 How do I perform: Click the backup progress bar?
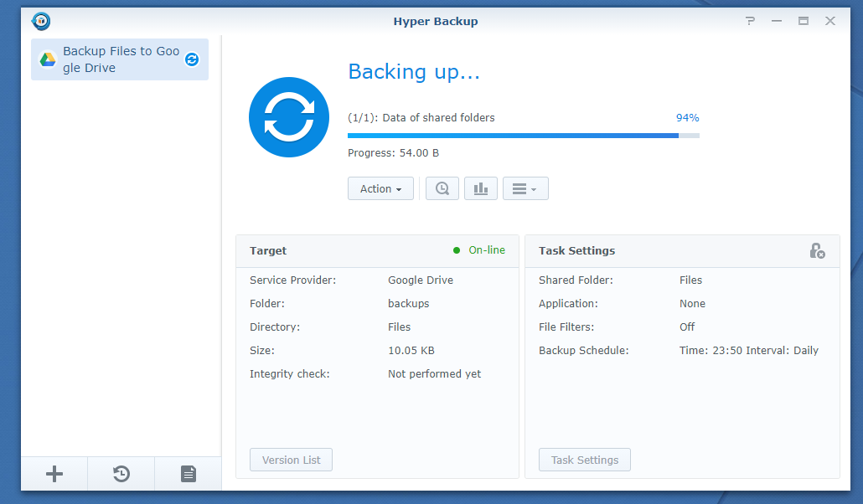coord(524,136)
